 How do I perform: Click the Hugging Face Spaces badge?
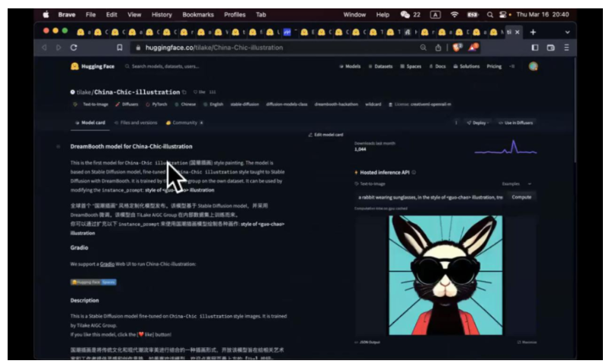coord(93,282)
